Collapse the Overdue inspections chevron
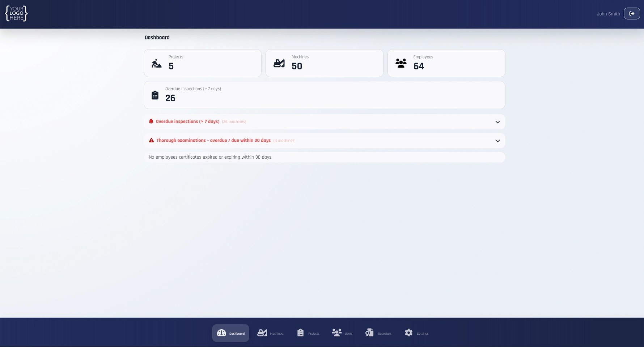 (497, 122)
